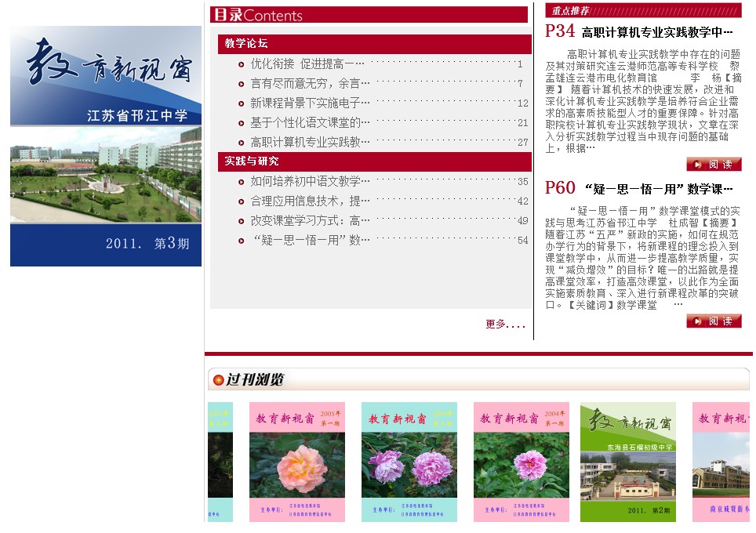Click the 阅读 button under P34 article

pos(714,165)
